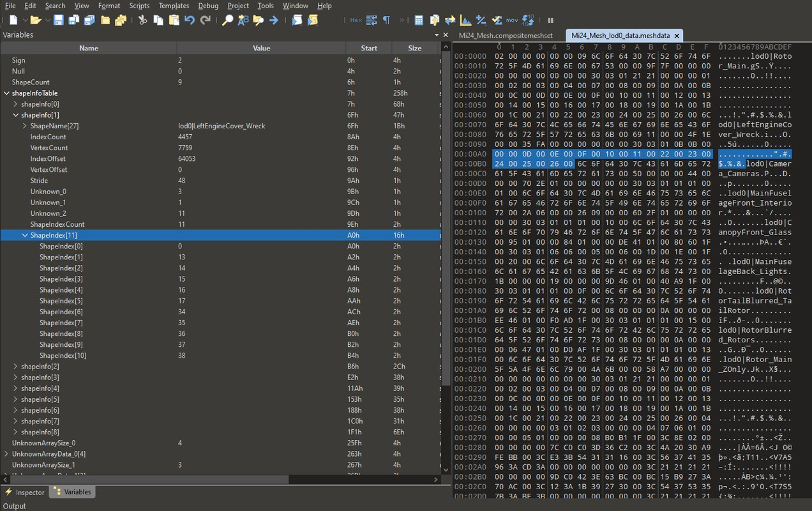Switch to the Inspector tab
The height and width of the screenshot is (511, 812).
[25, 492]
